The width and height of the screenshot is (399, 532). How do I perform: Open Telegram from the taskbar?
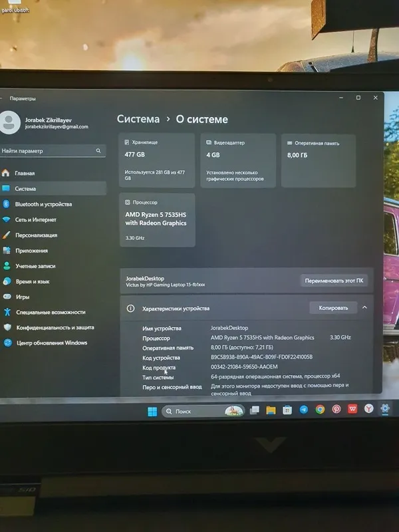tap(304, 410)
